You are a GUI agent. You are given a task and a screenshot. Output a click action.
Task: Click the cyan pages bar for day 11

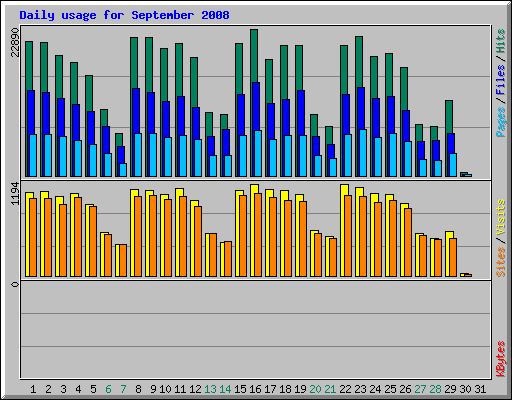183,156
